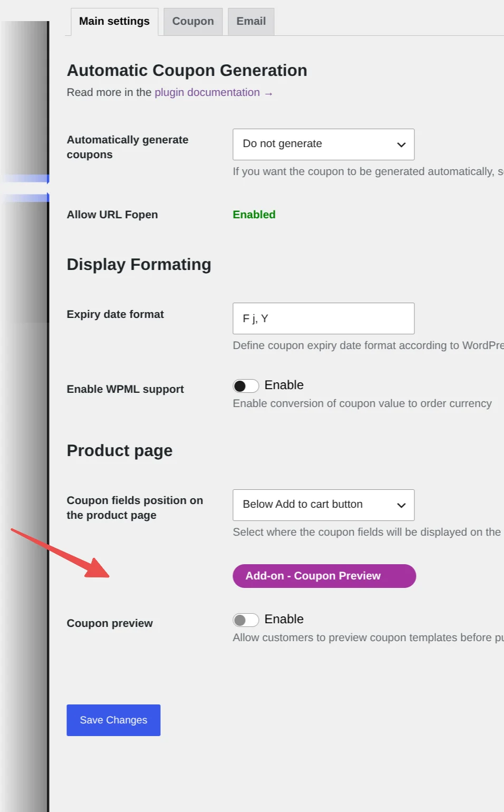Image resolution: width=504 pixels, height=812 pixels.
Task: Open the Automatically generate coupons dropdown
Action: [x=324, y=144]
